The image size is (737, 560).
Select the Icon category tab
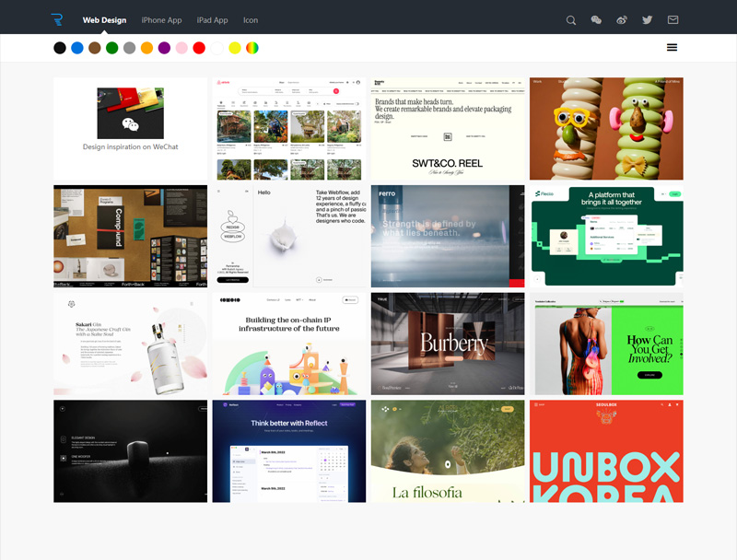tap(251, 20)
